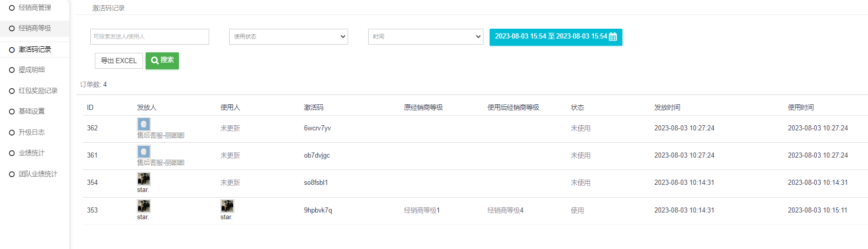Click the calendar icon in date range button
868x249 pixels.
click(x=613, y=37)
